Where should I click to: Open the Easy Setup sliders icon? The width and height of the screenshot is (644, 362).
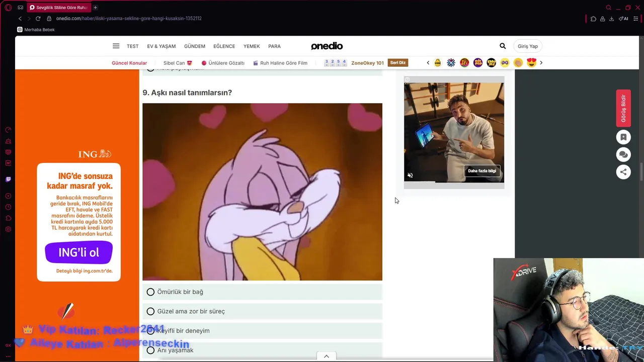pyautogui.click(x=637, y=19)
